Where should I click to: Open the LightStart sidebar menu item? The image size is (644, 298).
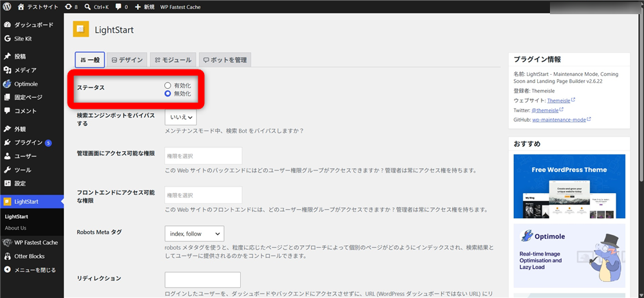[32, 201]
